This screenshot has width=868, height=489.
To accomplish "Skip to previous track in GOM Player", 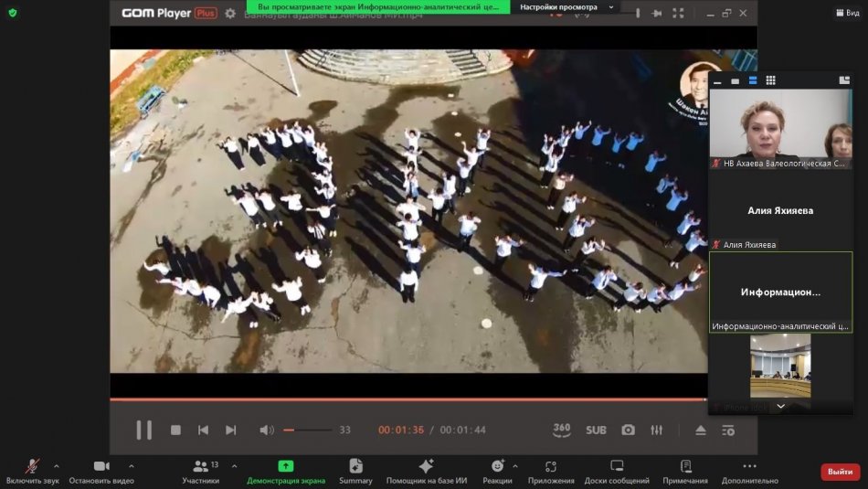I will click(x=203, y=430).
